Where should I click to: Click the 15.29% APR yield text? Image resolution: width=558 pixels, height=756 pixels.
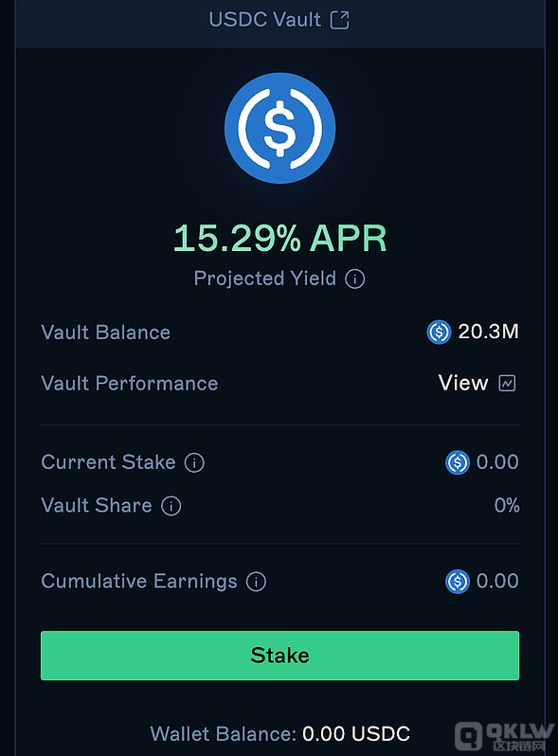click(279, 238)
